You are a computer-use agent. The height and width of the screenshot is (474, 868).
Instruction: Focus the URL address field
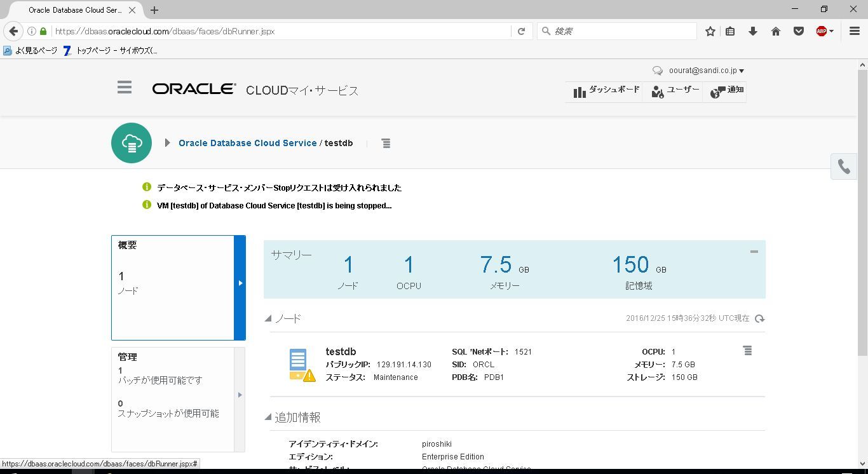pyautogui.click(x=281, y=31)
